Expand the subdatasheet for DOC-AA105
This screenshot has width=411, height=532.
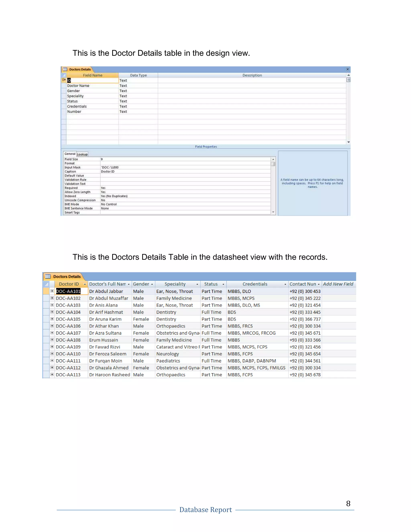(52, 319)
